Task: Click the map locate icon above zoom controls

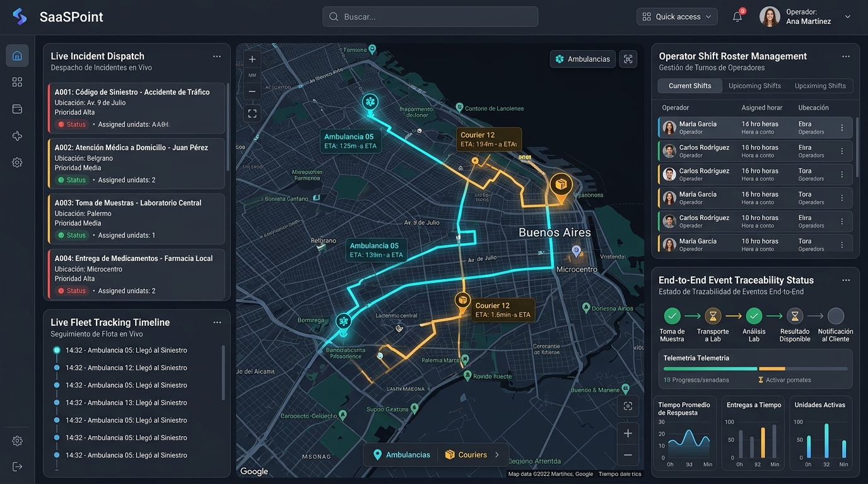Action: coord(628,406)
